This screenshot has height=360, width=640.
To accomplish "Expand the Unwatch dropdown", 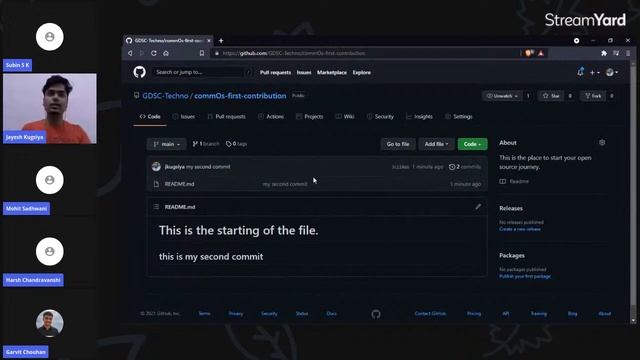I will click(x=502, y=96).
